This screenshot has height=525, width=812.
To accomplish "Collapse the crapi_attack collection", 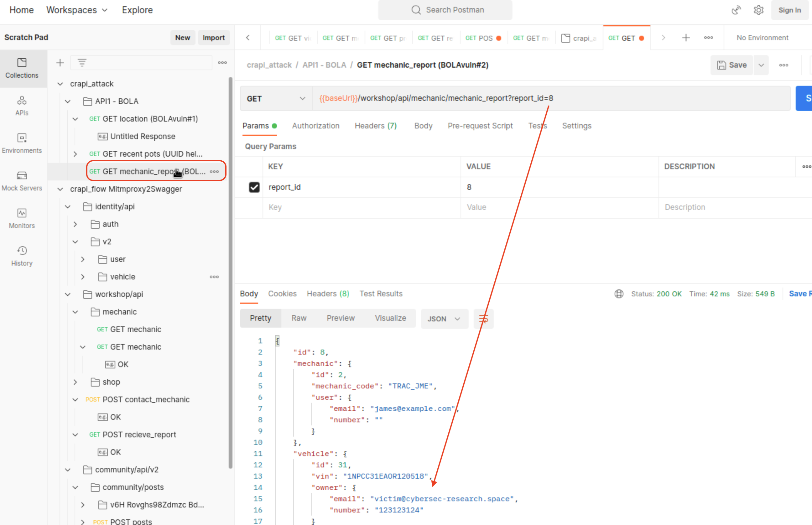I will (60, 84).
